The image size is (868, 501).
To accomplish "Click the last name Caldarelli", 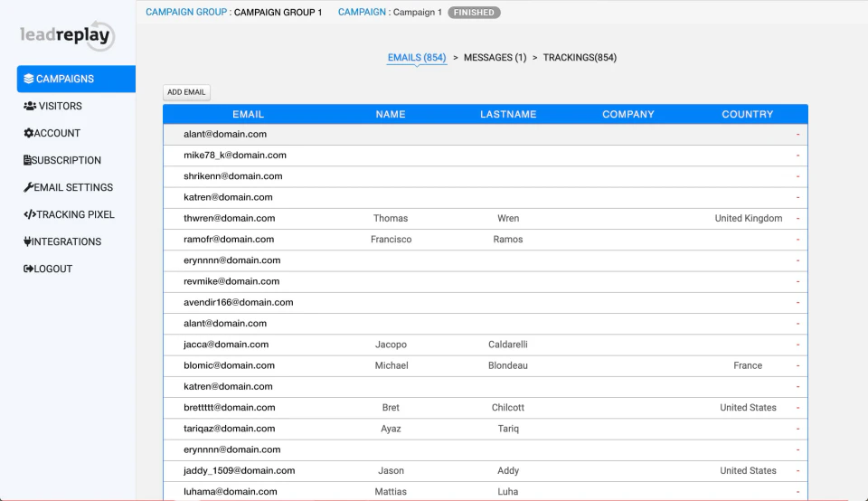I will click(x=508, y=345).
